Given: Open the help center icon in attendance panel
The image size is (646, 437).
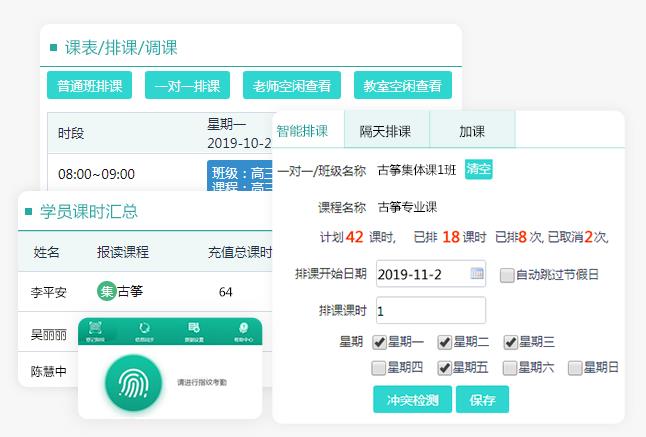Looking at the screenshot, I should point(243,328).
